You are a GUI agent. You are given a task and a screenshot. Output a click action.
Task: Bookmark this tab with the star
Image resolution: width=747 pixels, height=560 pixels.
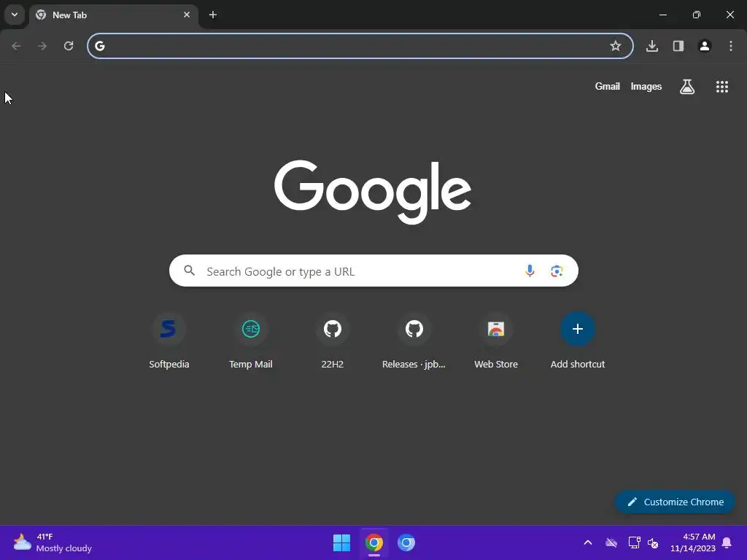point(616,46)
